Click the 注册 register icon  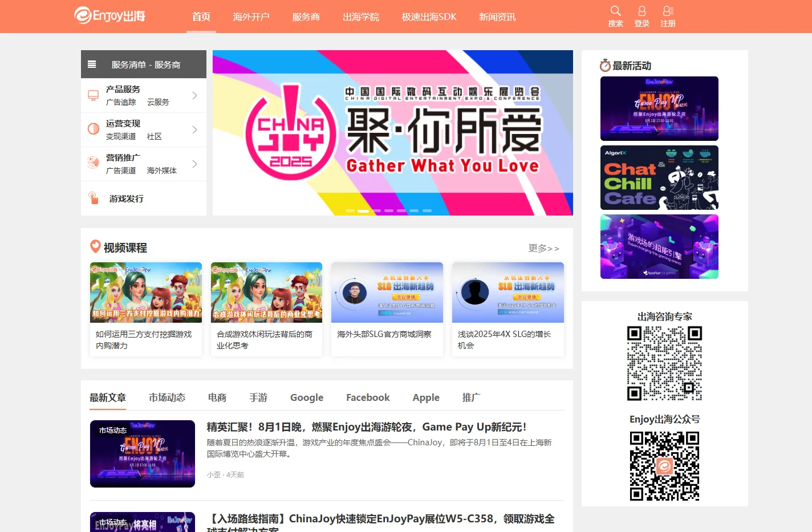[x=668, y=11]
